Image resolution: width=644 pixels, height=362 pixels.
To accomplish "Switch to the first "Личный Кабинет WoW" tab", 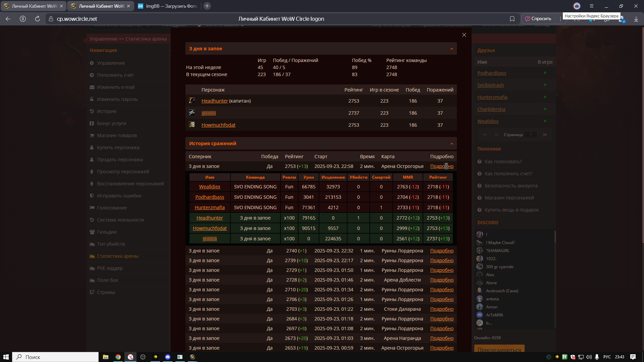I will click(33, 6).
